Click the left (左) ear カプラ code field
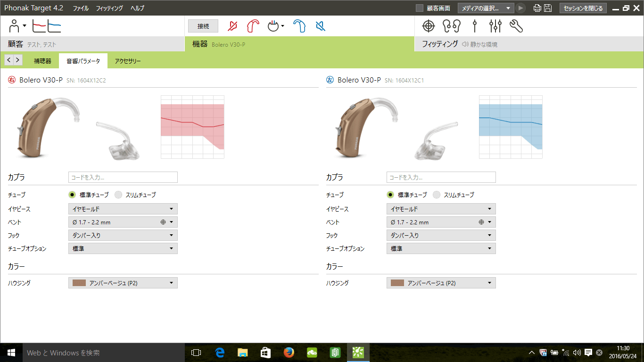The width and height of the screenshot is (644, 362). [441, 177]
